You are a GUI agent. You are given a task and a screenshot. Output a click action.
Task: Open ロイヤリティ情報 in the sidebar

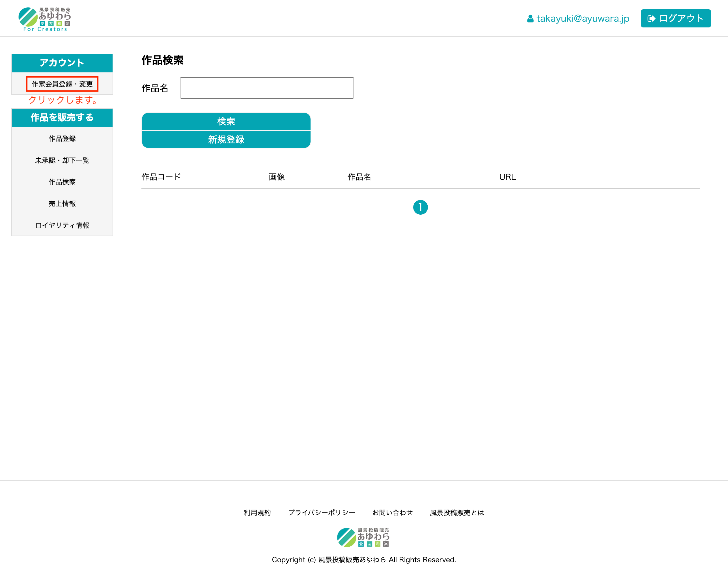click(62, 225)
